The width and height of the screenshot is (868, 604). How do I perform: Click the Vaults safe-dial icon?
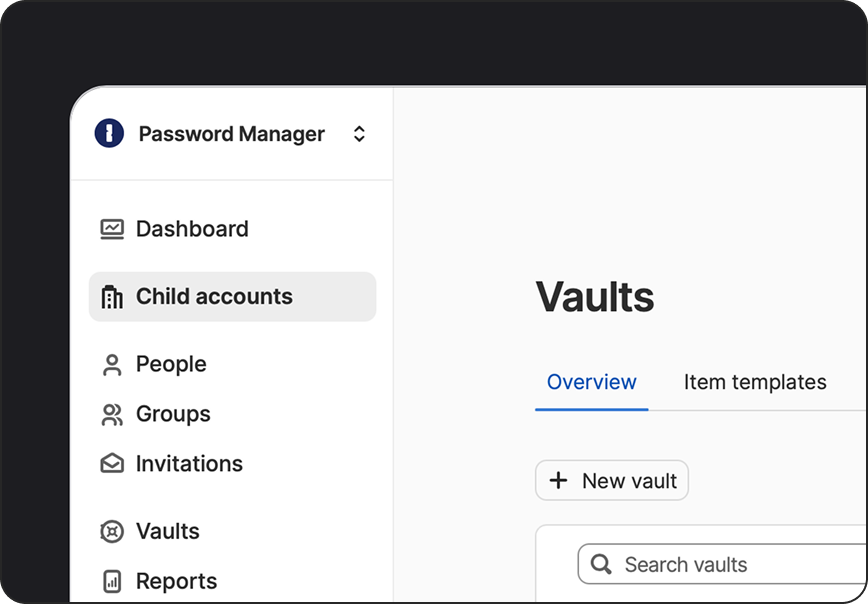click(112, 531)
